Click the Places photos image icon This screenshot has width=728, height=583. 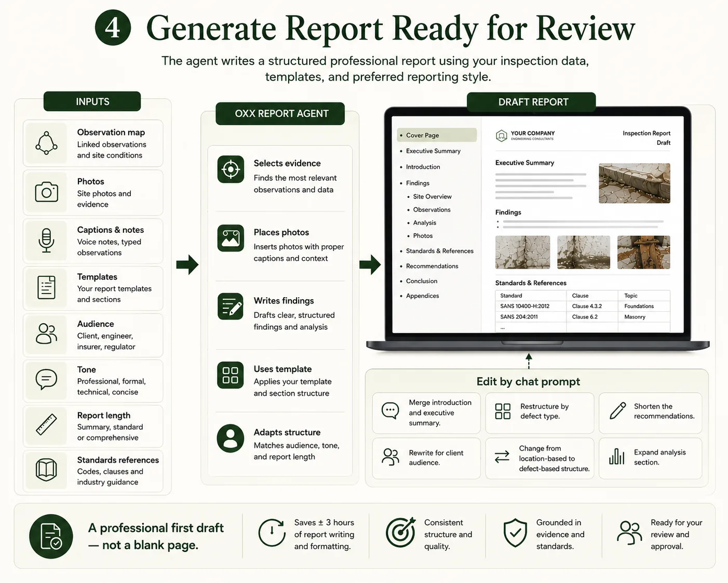(x=231, y=238)
